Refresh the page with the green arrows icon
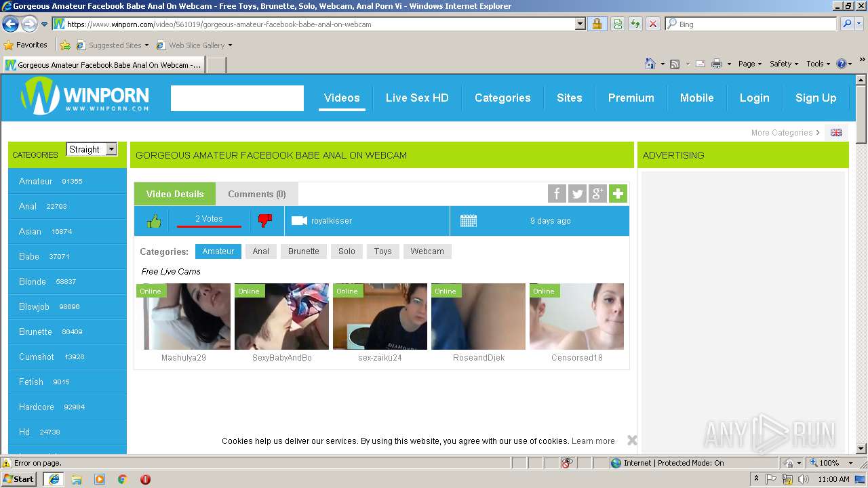The height and width of the screenshot is (488, 868). 635,24
